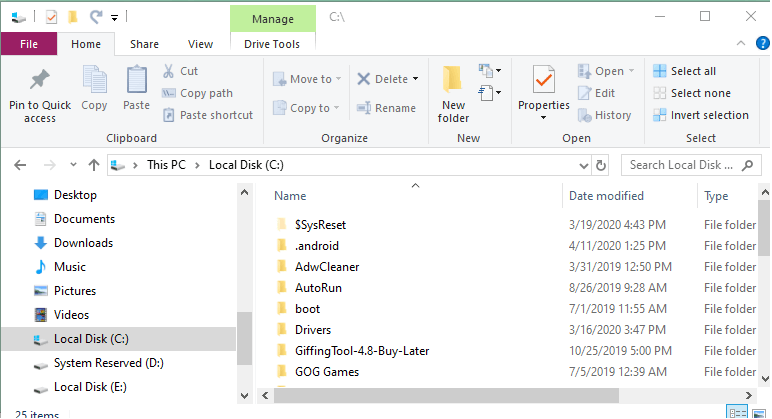Select the GiffingTool-4.8-Buy-Later folder
Viewport: 772px width, 419px height.
pos(362,351)
